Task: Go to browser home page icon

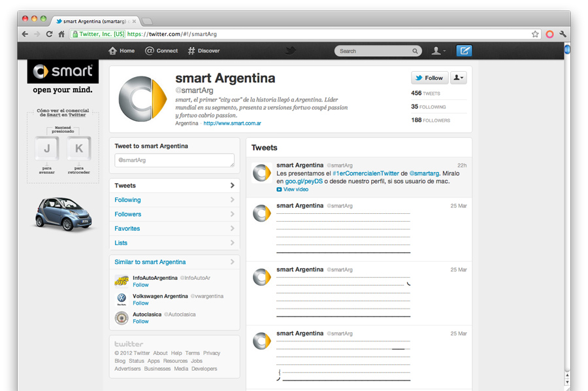Action: 61,34
